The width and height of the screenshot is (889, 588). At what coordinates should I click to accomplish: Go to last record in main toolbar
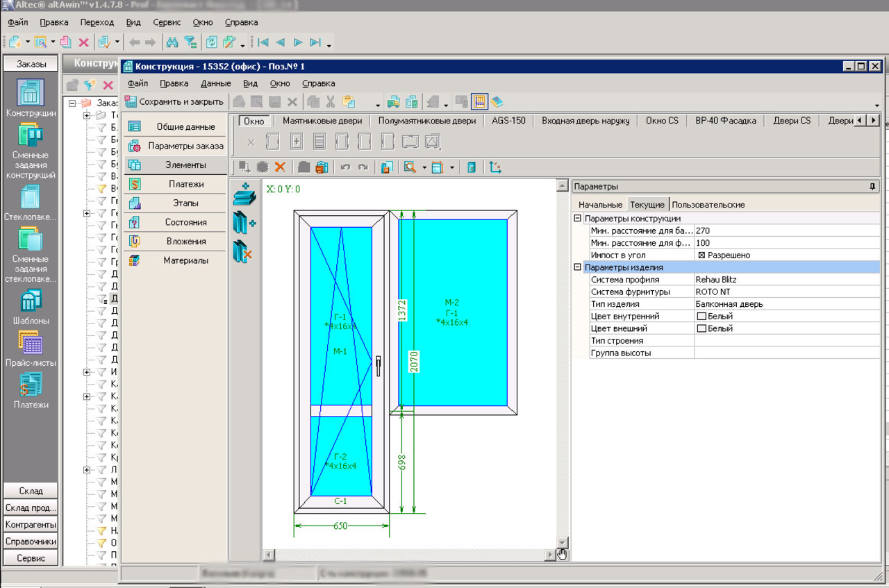click(315, 42)
